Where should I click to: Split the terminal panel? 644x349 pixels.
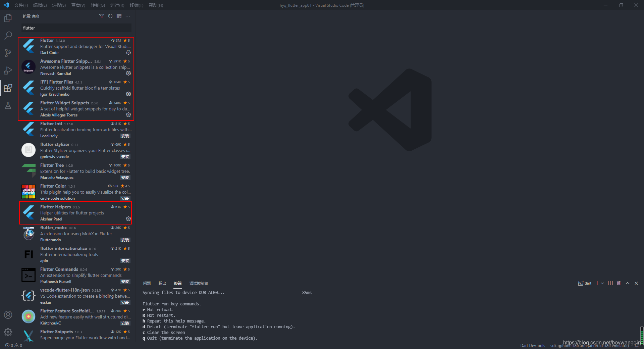point(610,283)
